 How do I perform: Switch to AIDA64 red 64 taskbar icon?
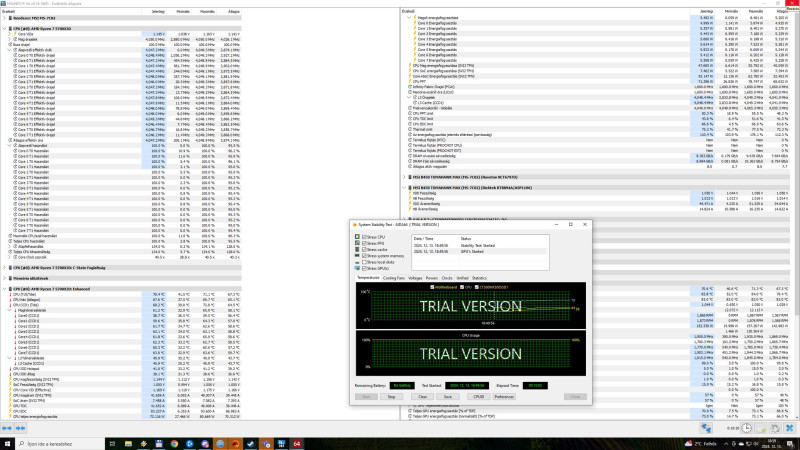(x=296, y=444)
